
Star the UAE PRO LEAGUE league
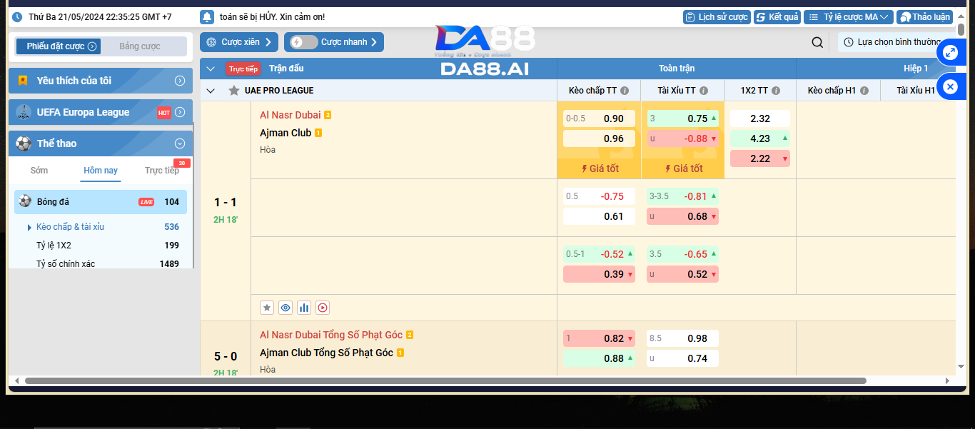tap(234, 91)
